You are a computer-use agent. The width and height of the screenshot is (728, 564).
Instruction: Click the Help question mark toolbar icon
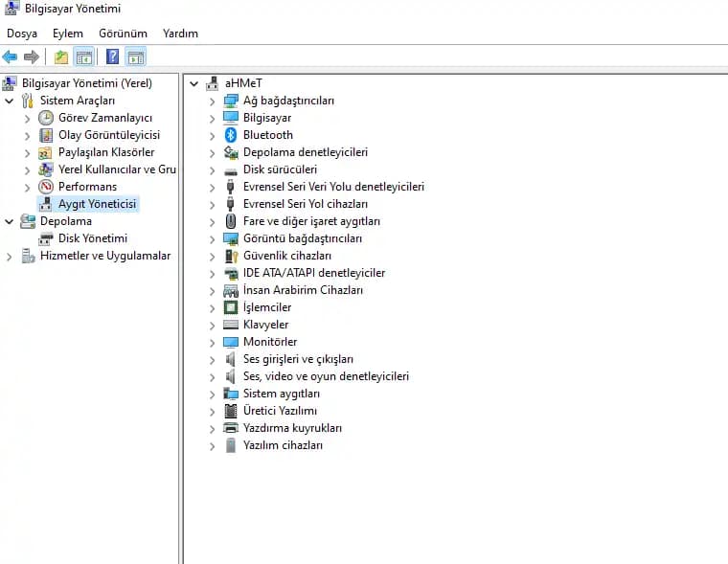[x=112, y=57]
